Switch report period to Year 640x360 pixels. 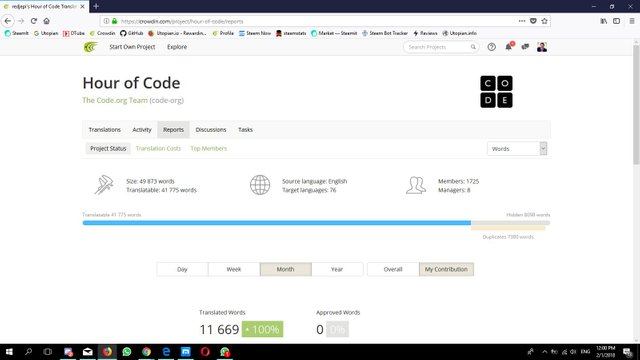(x=337, y=269)
